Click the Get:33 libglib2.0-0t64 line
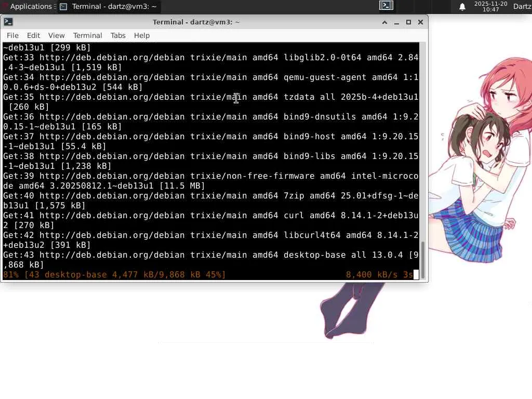This screenshot has width=532, height=399. pos(211,62)
